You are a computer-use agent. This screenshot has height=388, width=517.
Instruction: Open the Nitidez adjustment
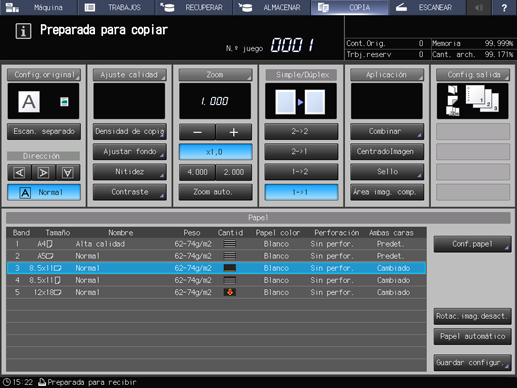click(x=129, y=172)
